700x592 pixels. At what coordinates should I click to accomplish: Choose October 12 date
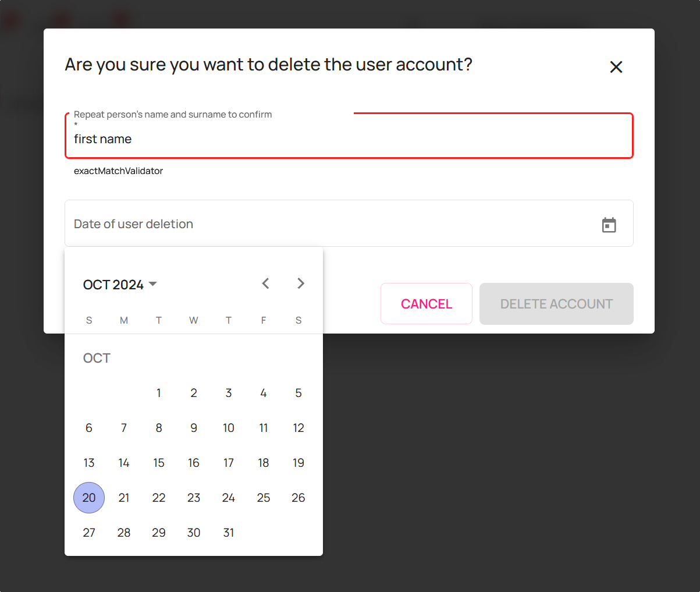point(299,428)
